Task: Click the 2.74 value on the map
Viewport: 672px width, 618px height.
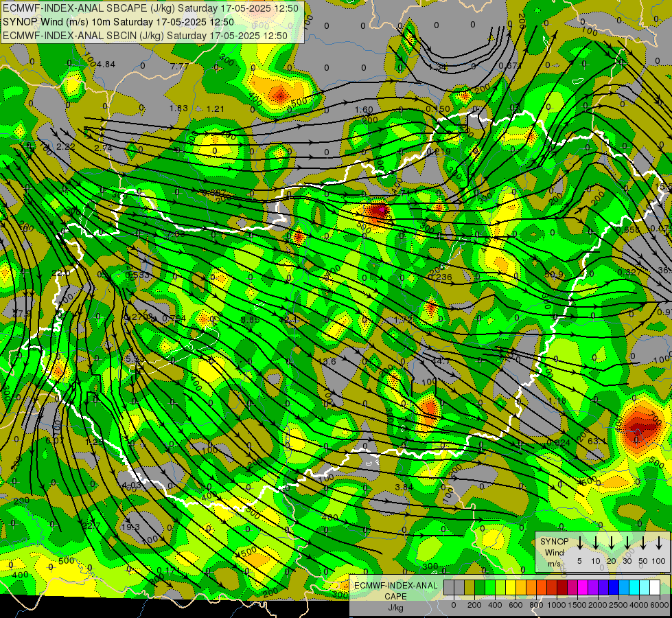Action: click(103, 148)
